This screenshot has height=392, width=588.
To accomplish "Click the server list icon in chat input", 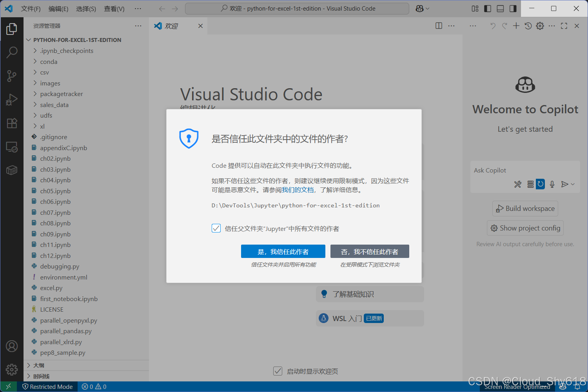I will click(530, 184).
